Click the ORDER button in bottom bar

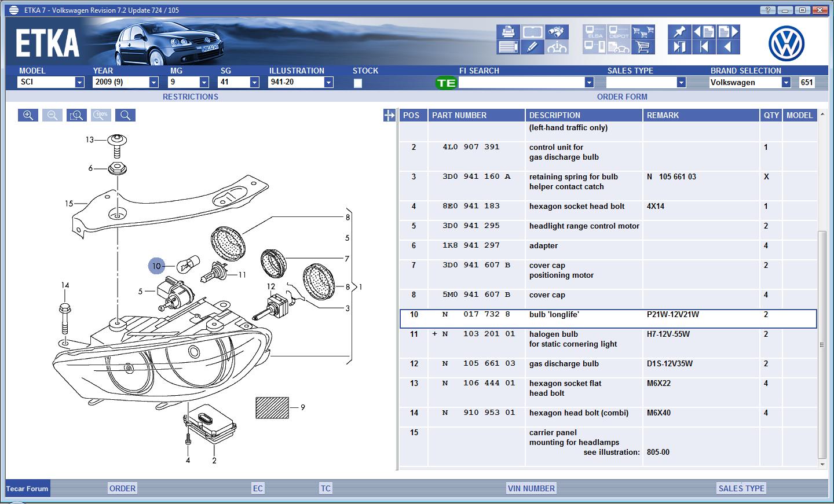(x=122, y=488)
